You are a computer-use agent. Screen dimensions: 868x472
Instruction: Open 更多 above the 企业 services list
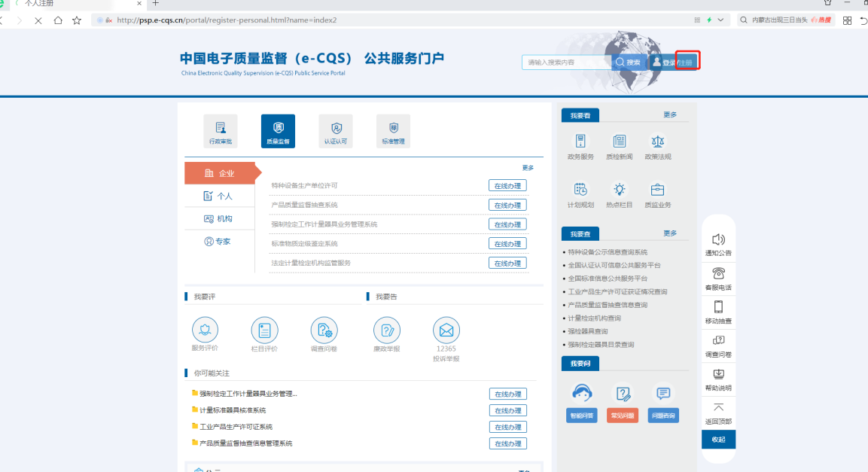(528, 168)
